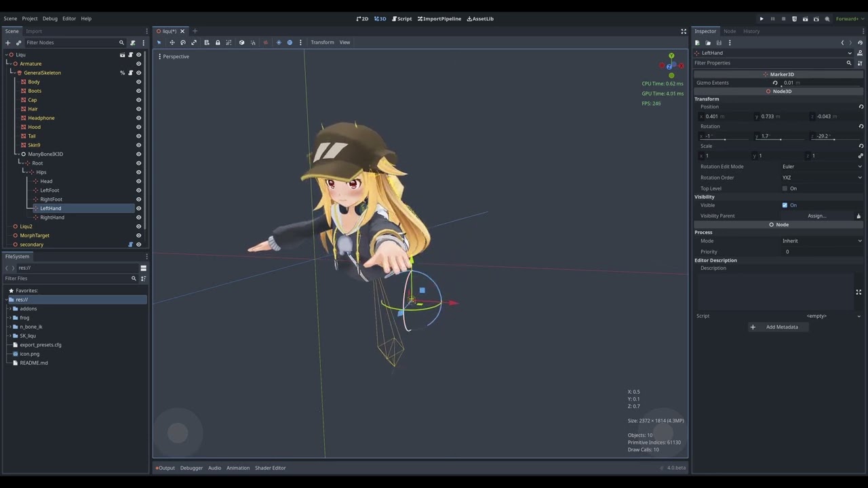Hide the Cap node with eye icon
Viewport: 868px width, 488px height.
(x=138, y=100)
